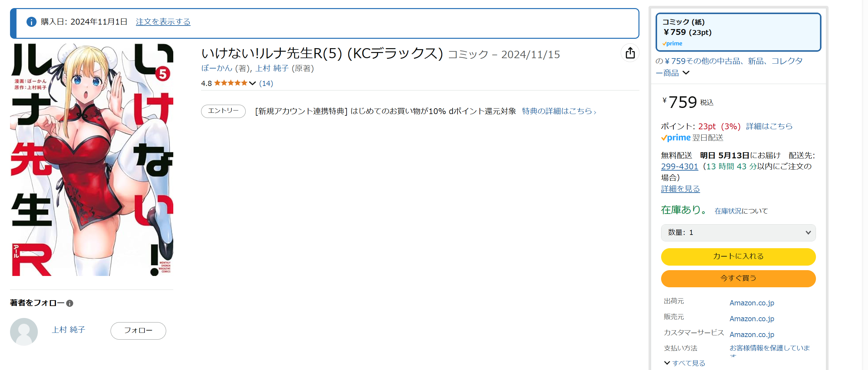Open the (14) reviews link
The width and height of the screenshot is (868, 370).
point(266,83)
